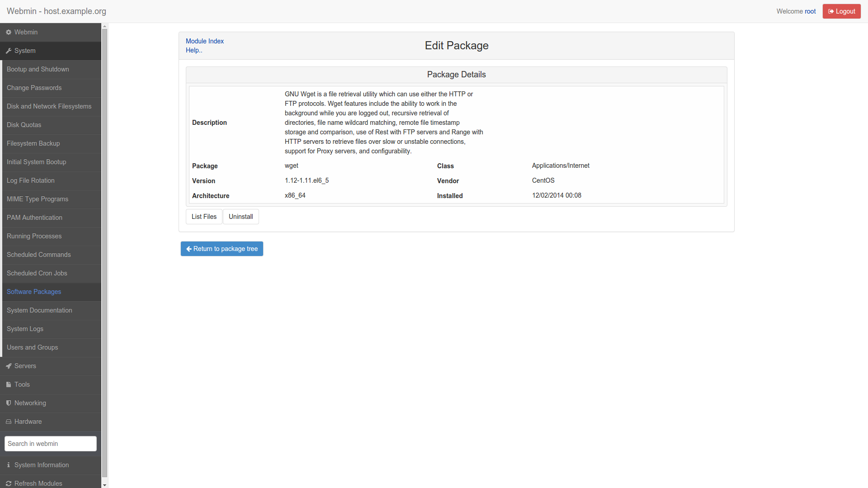The height and width of the screenshot is (488, 868).
Task: Open Filesystem Backup module
Action: click(x=52, y=143)
